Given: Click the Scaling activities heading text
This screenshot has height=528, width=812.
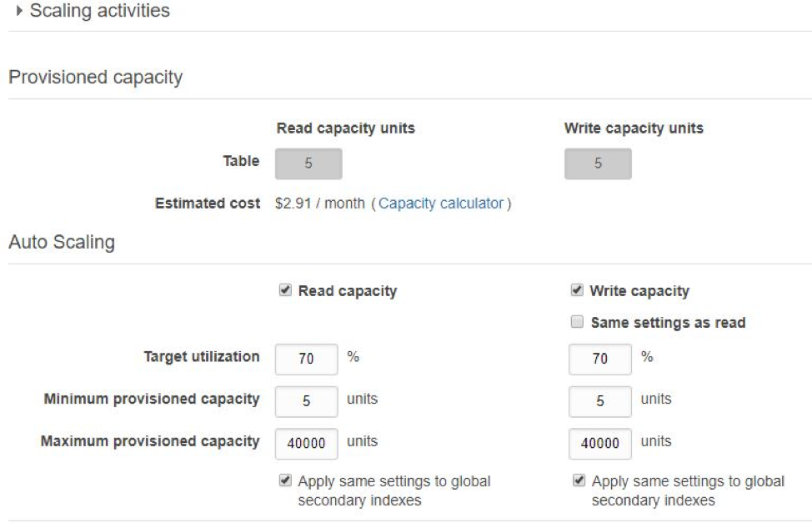Looking at the screenshot, I should pos(100,11).
